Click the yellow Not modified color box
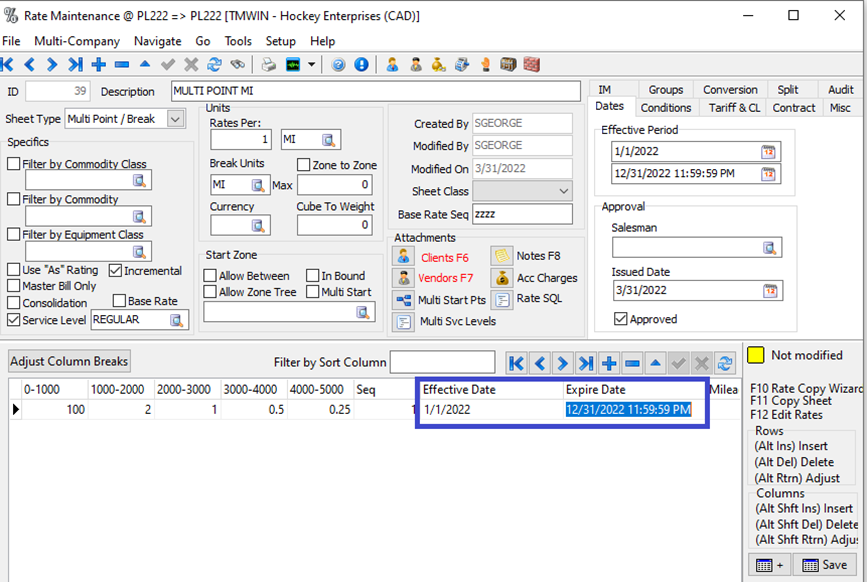 pyautogui.click(x=757, y=355)
